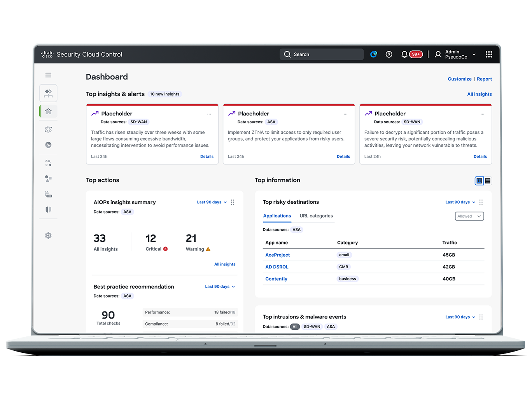
Task: Open the Webex app icon in top bar
Action: [373, 54]
